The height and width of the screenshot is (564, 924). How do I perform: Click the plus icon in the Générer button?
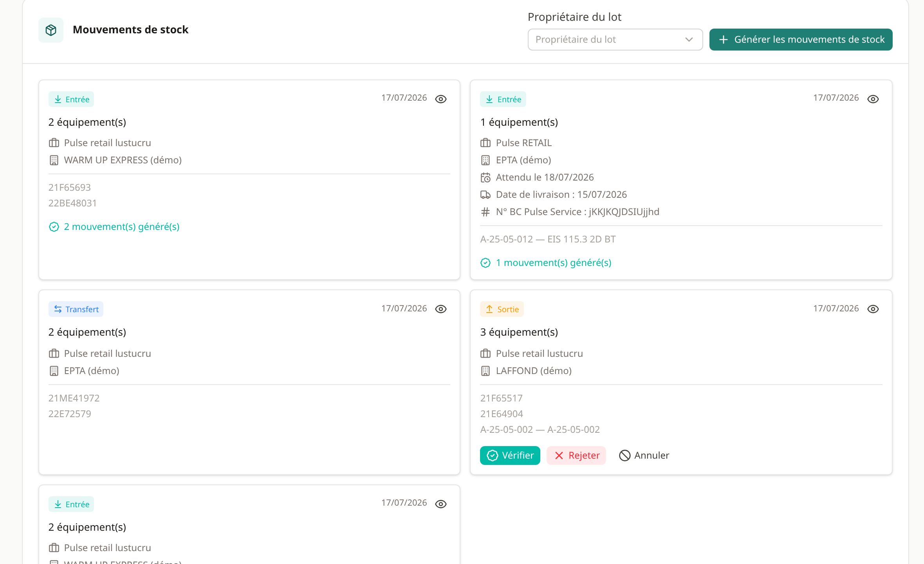coord(724,40)
